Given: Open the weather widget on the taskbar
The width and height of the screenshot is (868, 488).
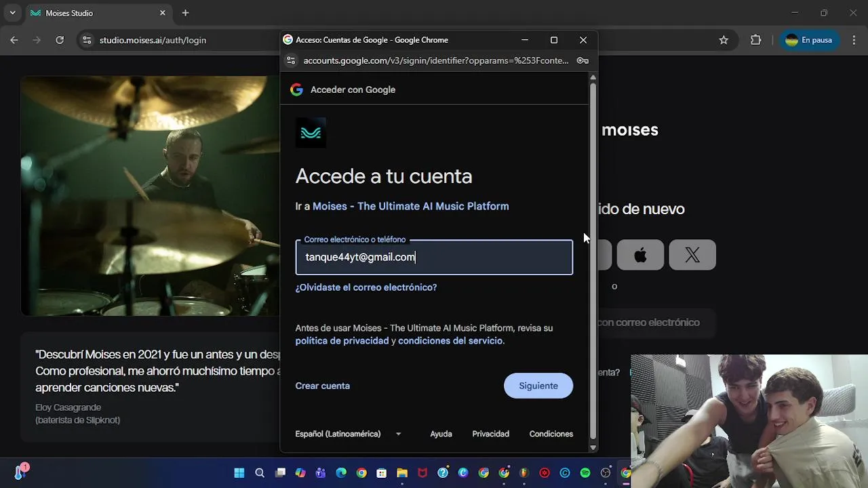Looking at the screenshot, I should (x=22, y=472).
